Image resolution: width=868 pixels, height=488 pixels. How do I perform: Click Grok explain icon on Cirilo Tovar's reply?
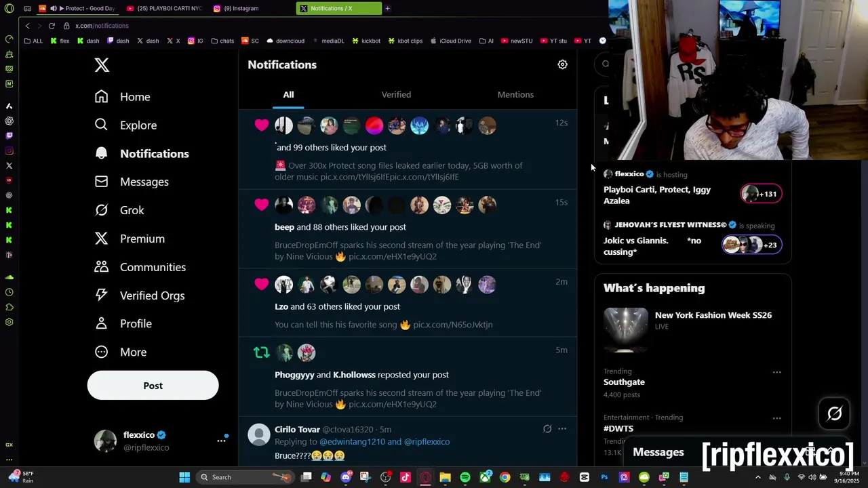tap(547, 429)
